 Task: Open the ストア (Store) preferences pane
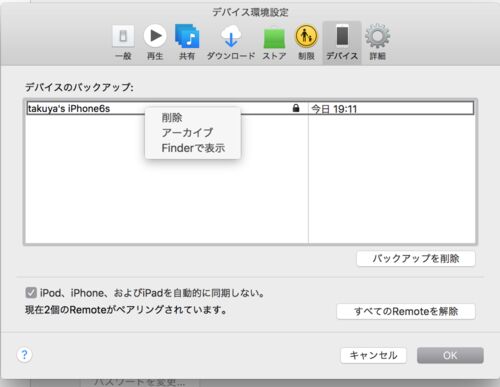tap(274, 43)
